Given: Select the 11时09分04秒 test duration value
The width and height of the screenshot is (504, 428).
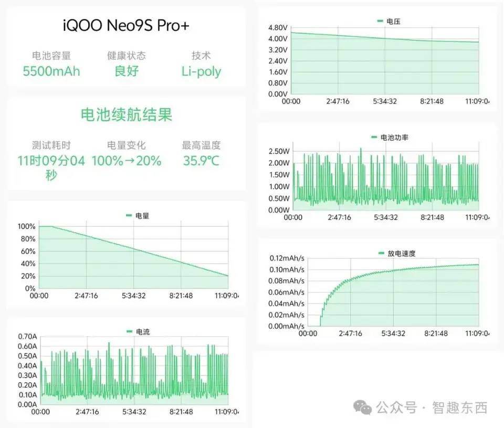Looking at the screenshot, I should (51, 168).
